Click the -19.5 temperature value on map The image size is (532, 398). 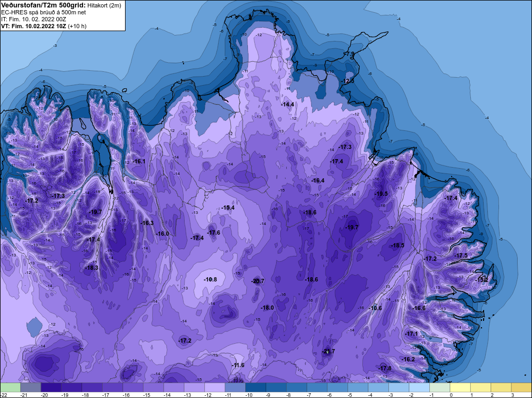tap(381, 194)
